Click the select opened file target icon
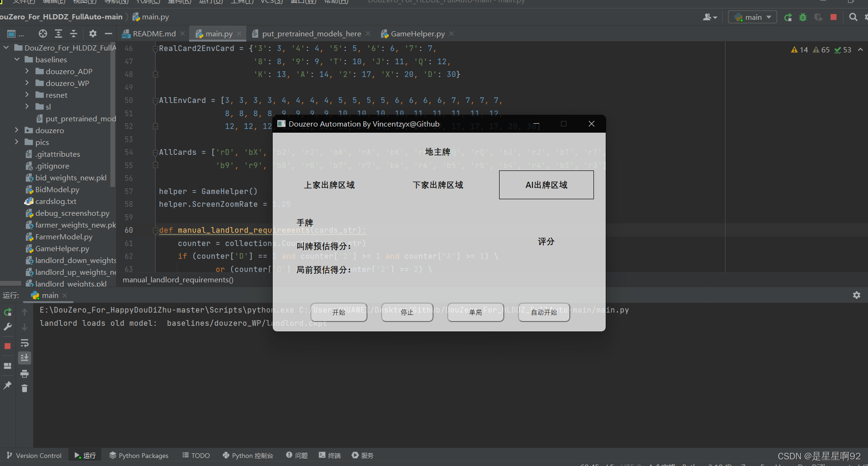Image resolution: width=868 pixels, height=466 pixels. tap(43, 34)
